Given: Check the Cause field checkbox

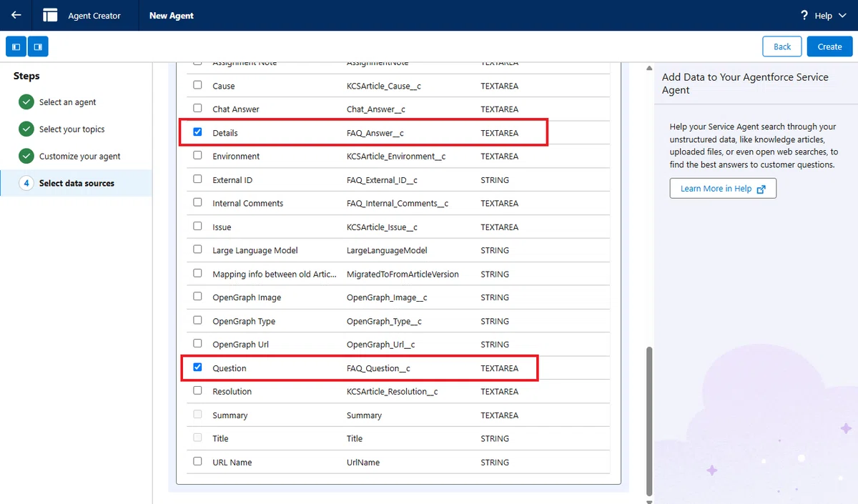Looking at the screenshot, I should (x=198, y=85).
